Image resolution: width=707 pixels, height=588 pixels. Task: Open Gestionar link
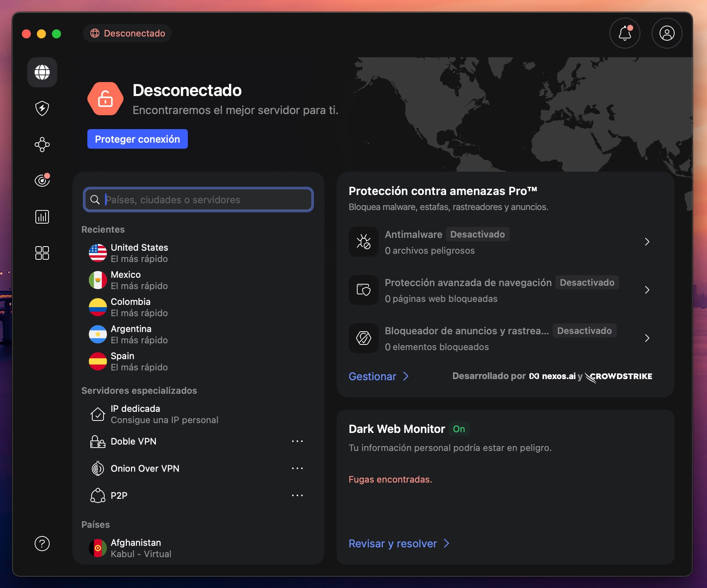(379, 376)
